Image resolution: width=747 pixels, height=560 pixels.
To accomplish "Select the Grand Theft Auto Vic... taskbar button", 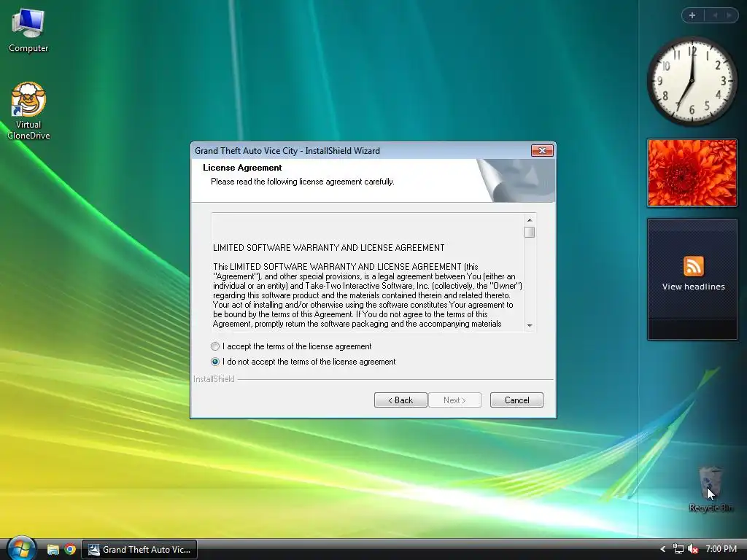I will [139, 550].
